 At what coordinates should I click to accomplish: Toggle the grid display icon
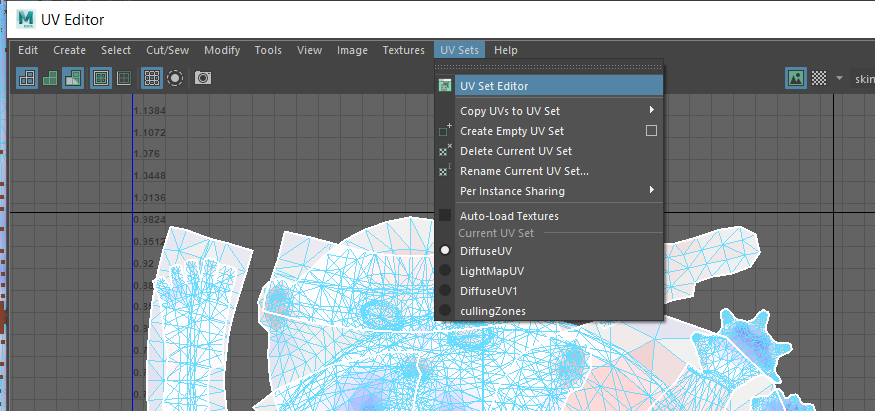point(152,78)
